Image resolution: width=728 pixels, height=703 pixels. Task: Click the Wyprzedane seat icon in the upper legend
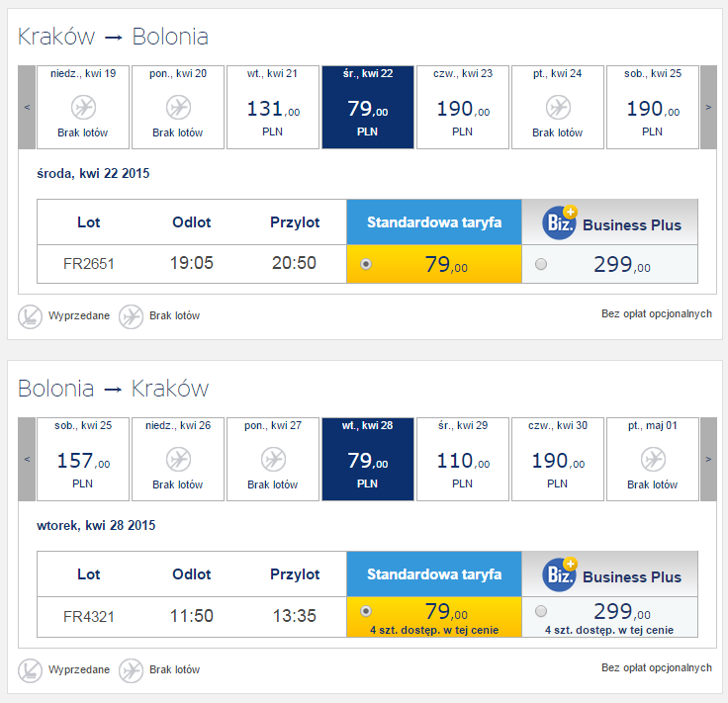31,316
